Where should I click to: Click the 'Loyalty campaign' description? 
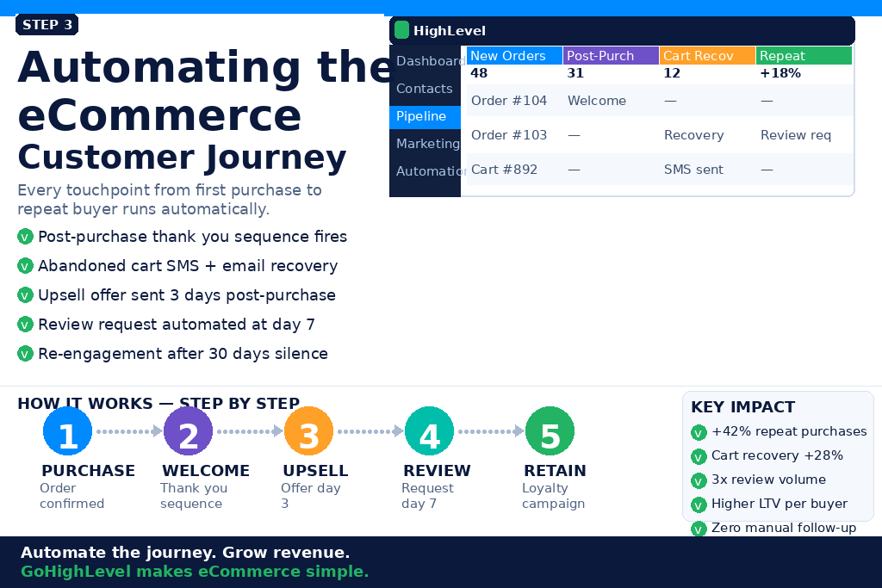click(554, 496)
